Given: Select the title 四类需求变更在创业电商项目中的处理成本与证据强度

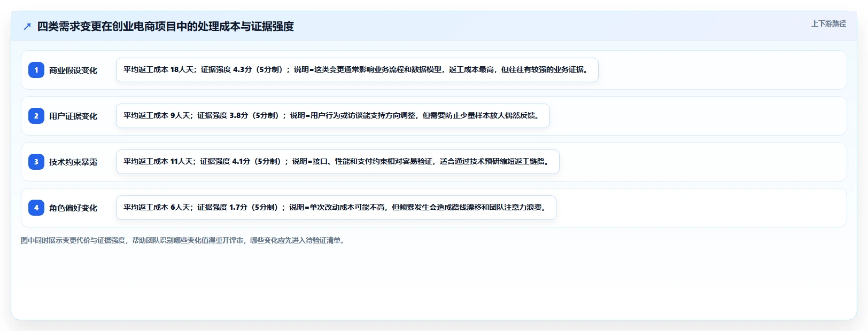Looking at the screenshot, I should point(166,26).
